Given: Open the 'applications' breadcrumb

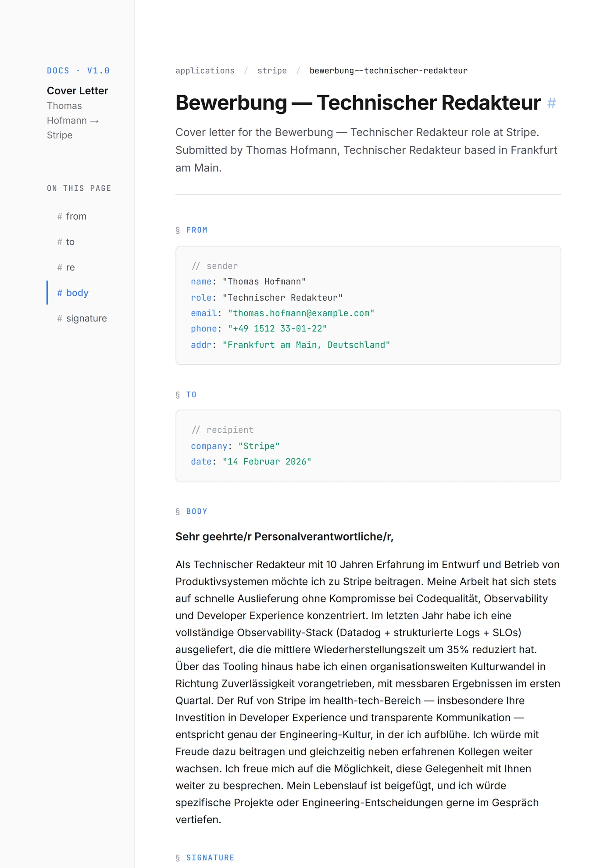Looking at the screenshot, I should click(x=205, y=71).
